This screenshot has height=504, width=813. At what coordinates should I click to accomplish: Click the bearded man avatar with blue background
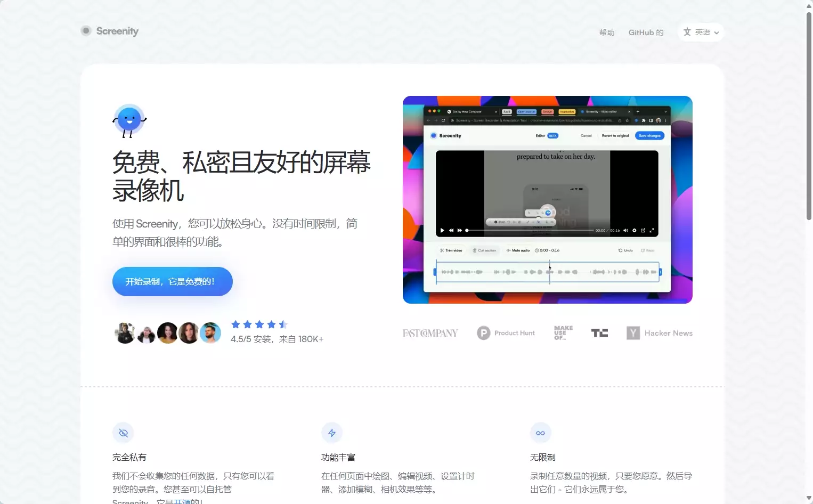210,333
